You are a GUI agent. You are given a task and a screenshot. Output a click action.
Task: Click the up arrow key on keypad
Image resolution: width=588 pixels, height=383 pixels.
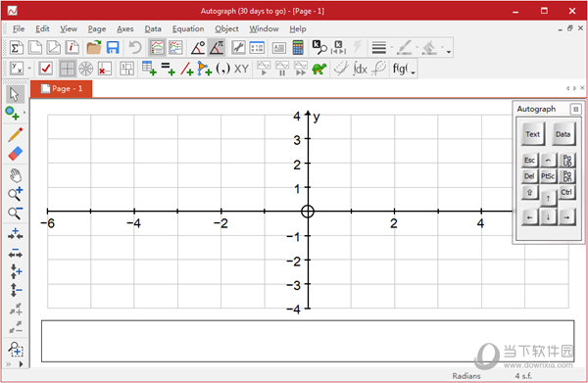point(548,198)
